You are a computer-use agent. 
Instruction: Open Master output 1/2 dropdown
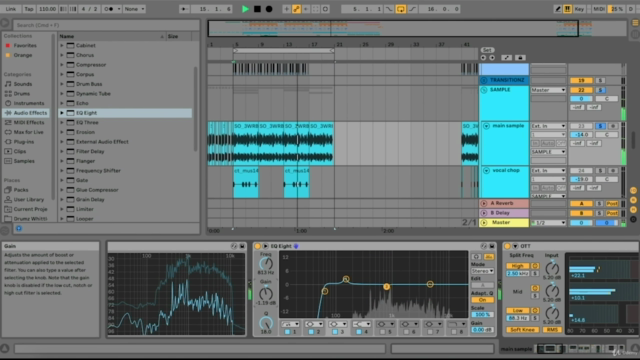(x=548, y=223)
